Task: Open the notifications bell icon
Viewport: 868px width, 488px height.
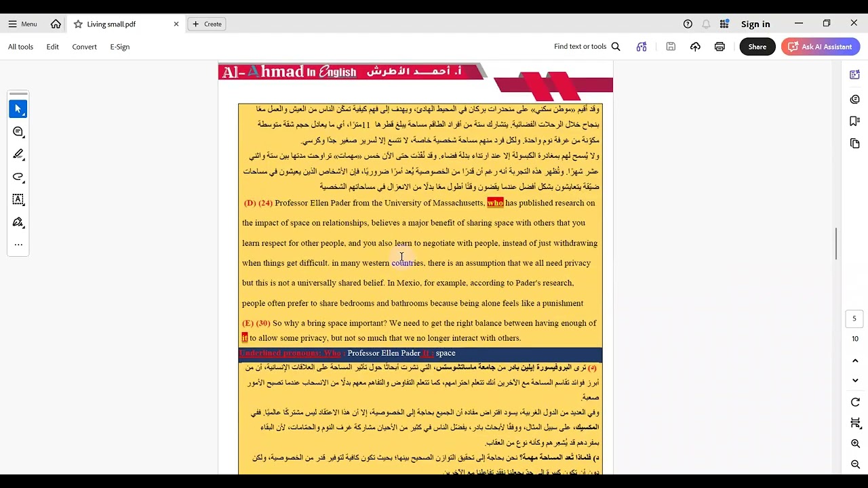Action: [x=706, y=24]
